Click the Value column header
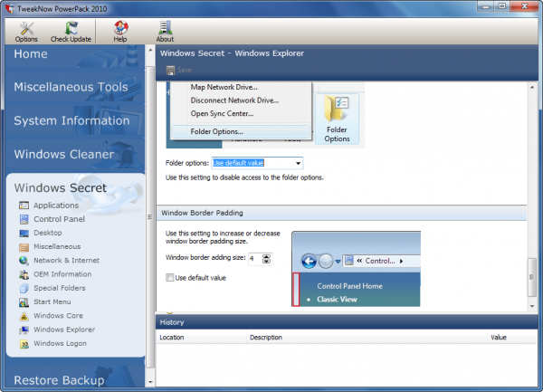 512,338
